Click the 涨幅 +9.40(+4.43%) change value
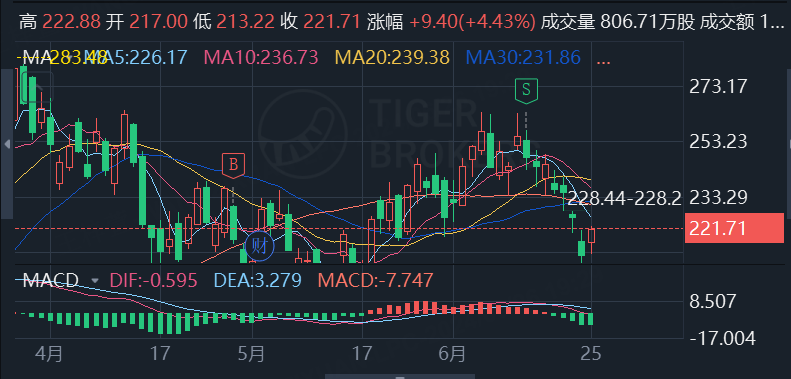Screen dimensions: 791x379 click(451, 22)
